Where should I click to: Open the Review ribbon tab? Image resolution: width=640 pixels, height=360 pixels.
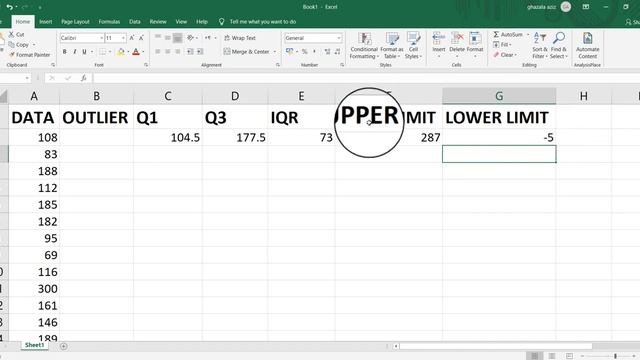pyautogui.click(x=158, y=22)
